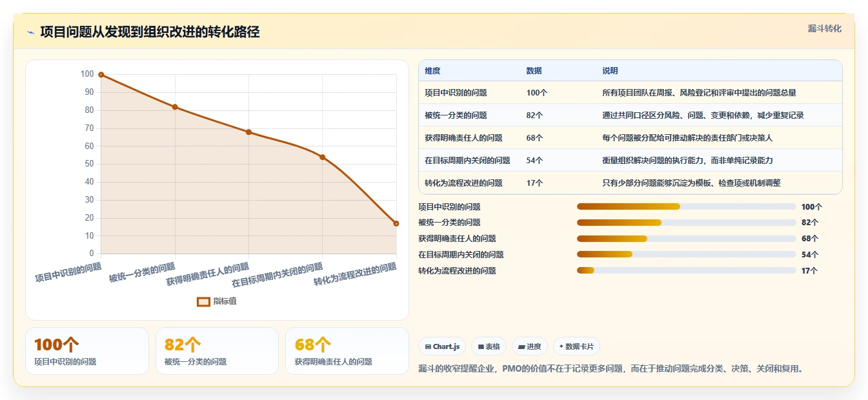The image size is (868, 400).
Task: Click the chart data point at value 82
Action: pos(175,107)
